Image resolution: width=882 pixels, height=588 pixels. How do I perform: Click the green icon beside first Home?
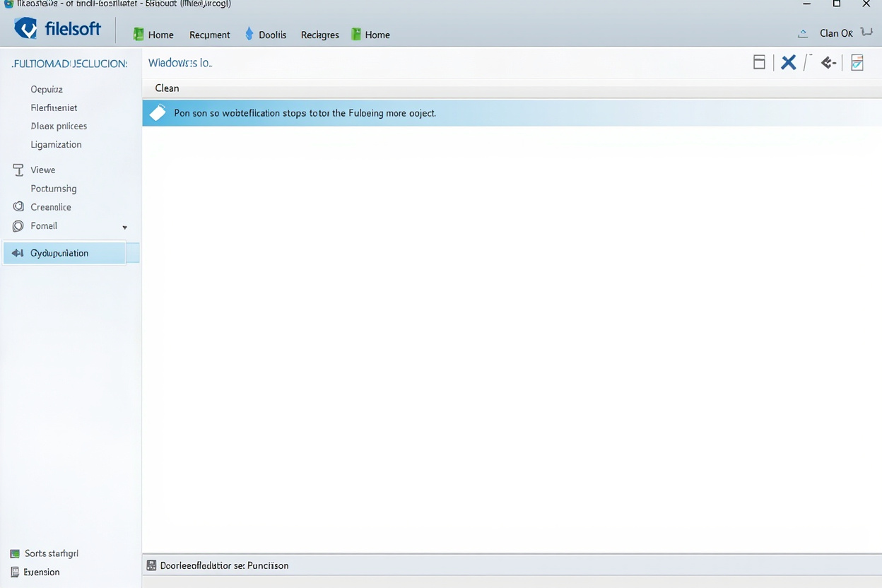pyautogui.click(x=139, y=34)
